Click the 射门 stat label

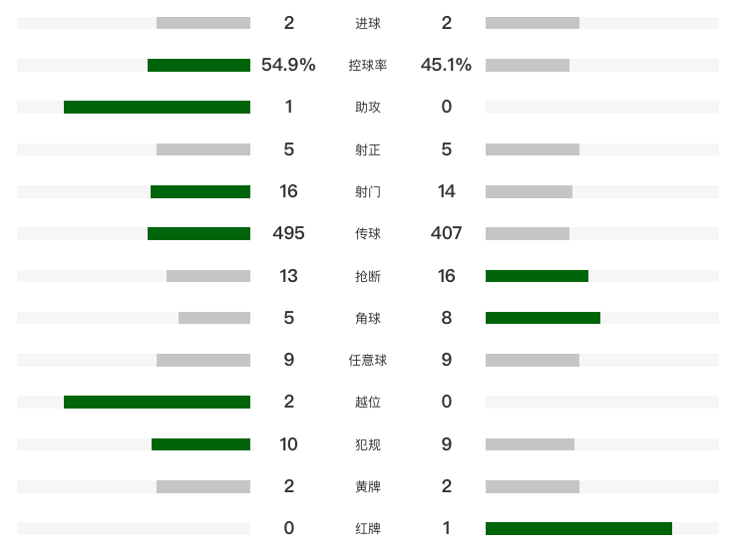pyautogui.click(x=368, y=191)
